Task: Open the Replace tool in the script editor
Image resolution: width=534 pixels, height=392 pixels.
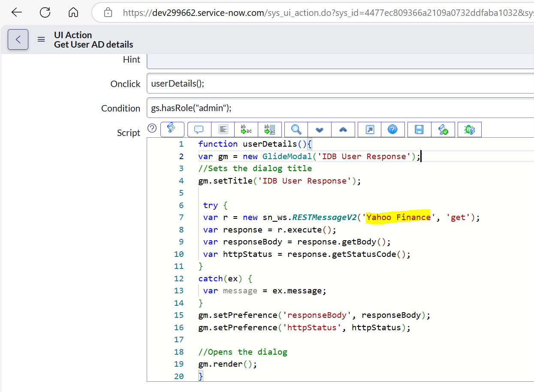Action: [246, 129]
